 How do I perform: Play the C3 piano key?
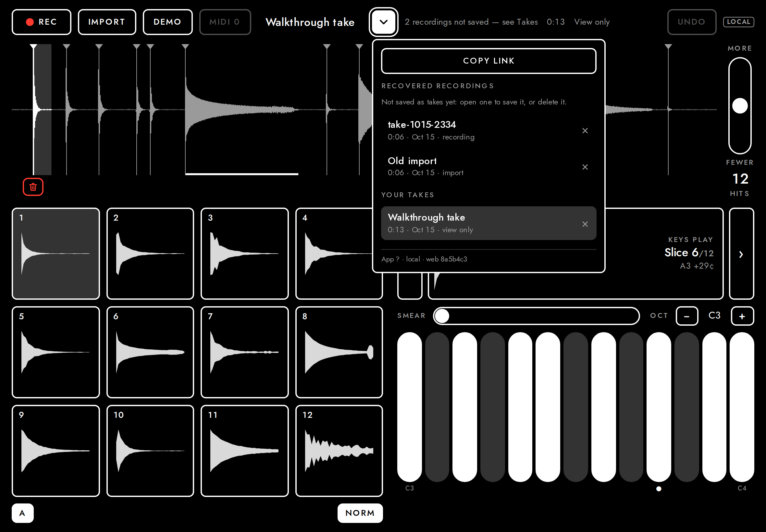410,407
